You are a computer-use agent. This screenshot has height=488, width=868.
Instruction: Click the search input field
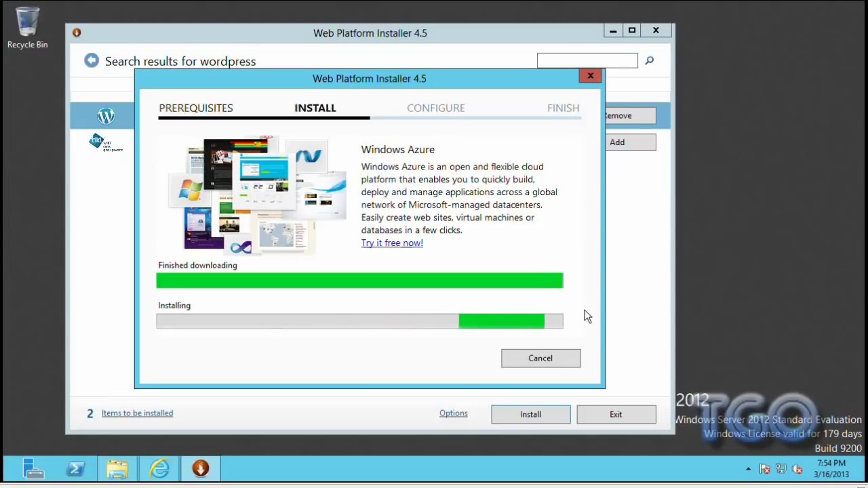[587, 61]
